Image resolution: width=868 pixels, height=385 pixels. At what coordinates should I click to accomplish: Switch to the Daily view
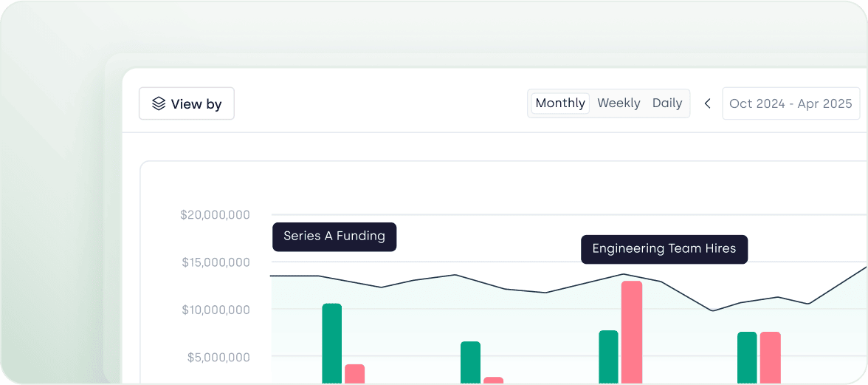click(667, 103)
